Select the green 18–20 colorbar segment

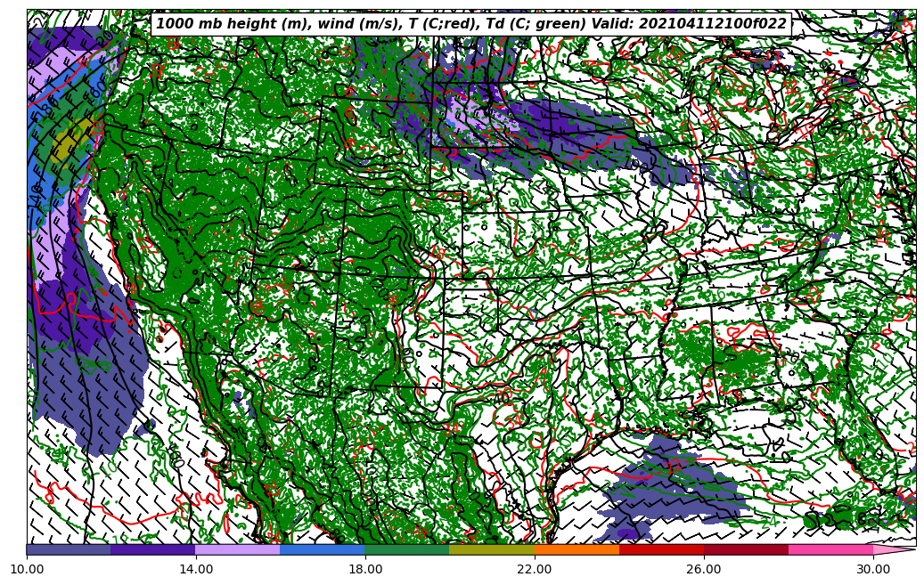point(407,549)
